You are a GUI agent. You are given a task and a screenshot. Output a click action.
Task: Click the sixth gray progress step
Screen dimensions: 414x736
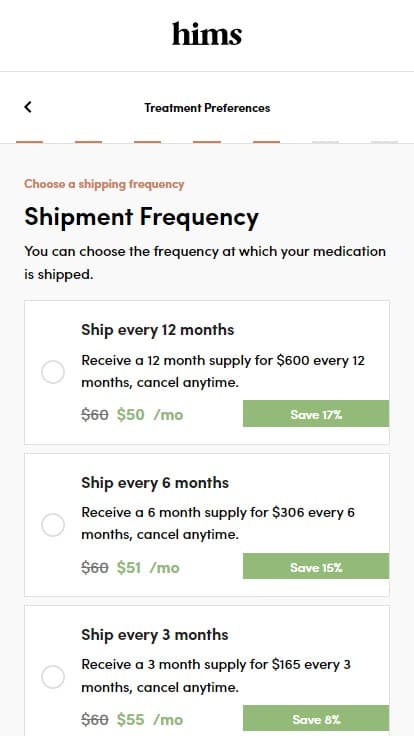coord(325,142)
